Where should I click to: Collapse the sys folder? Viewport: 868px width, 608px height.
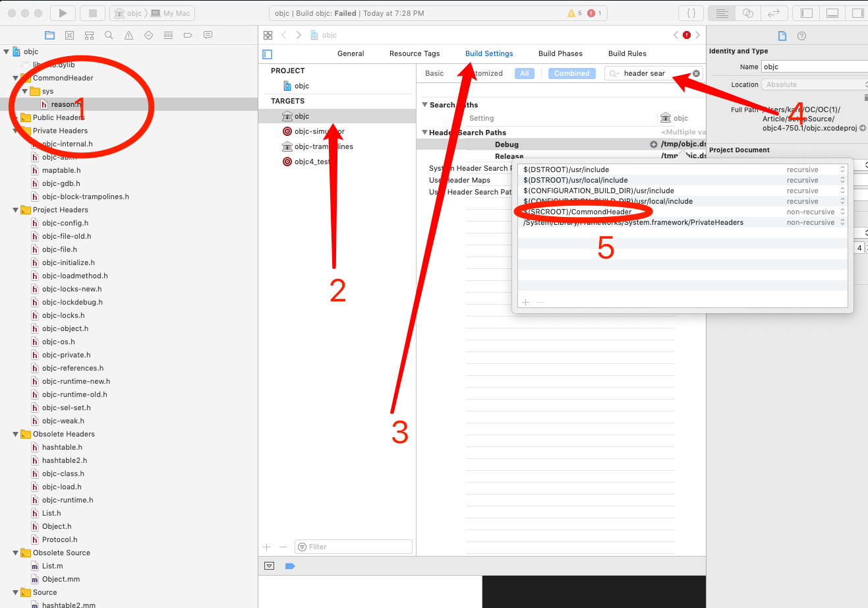click(x=24, y=91)
